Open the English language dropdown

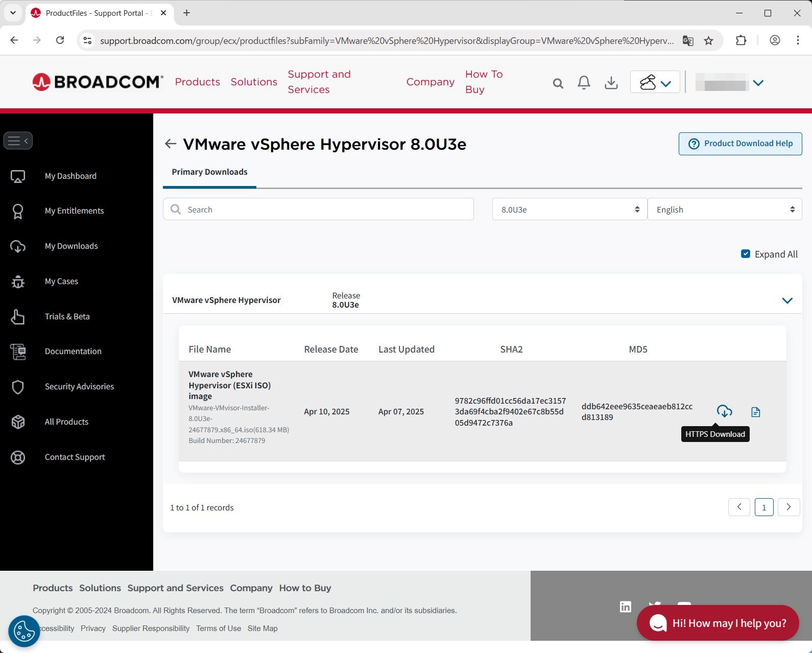click(725, 209)
